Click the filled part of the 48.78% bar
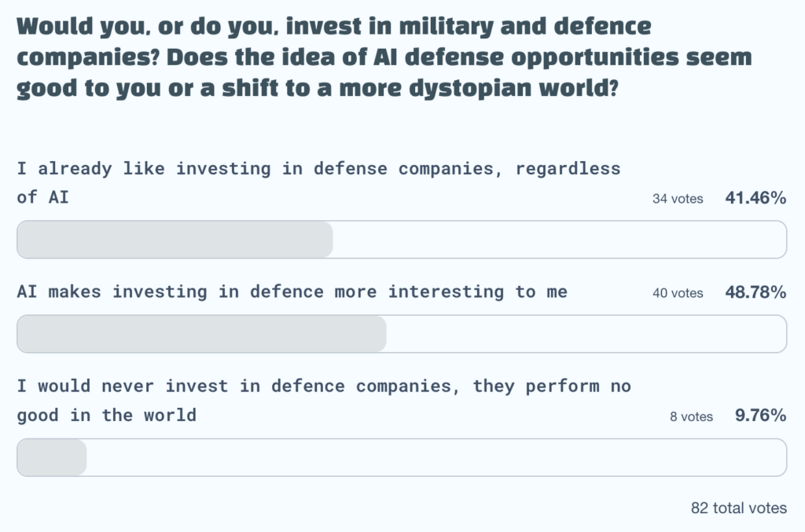Viewport: 805px width, 532px height. (x=201, y=334)
